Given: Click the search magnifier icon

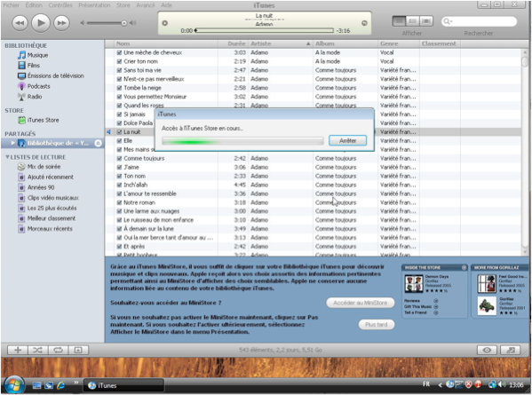Looking at the screenshot, I should pyautogui.click(x=447, y=21).
